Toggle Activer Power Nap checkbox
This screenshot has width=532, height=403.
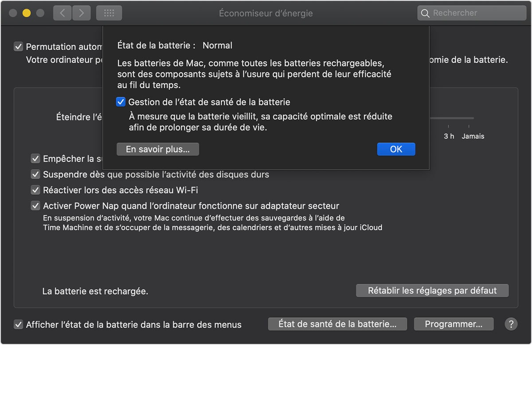[x=35, y=206]
